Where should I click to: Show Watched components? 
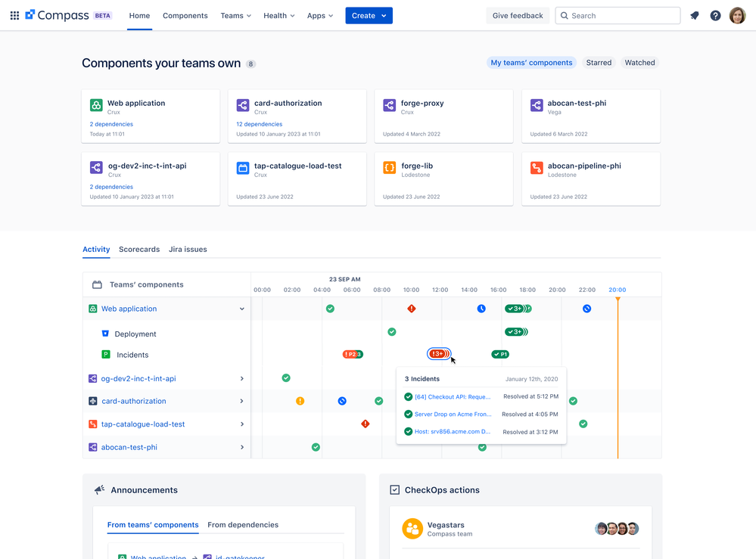pos(639,62)
